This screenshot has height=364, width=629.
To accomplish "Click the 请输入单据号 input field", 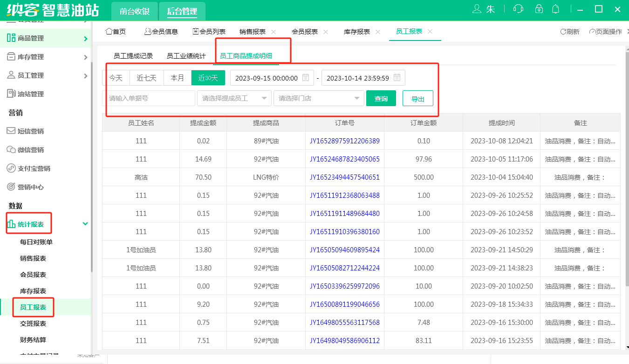I will pyautogui.click(x=149, y=99).
